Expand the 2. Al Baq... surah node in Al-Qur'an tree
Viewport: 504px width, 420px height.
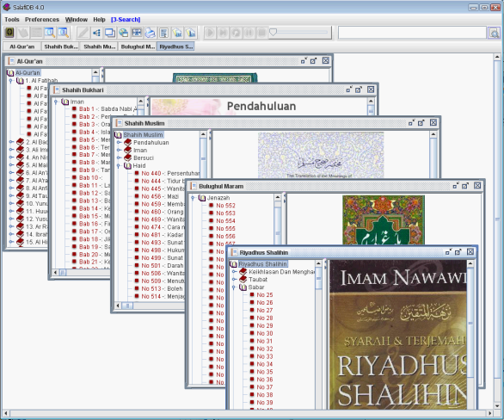(x=11, y=142)
